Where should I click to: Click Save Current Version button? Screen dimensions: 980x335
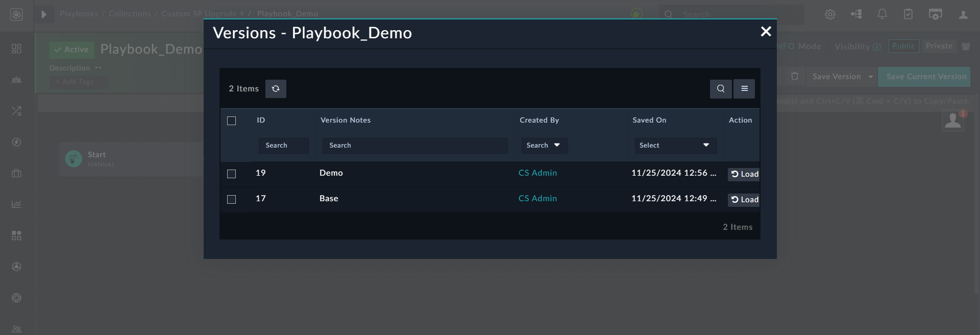click(x=925, y=77)
